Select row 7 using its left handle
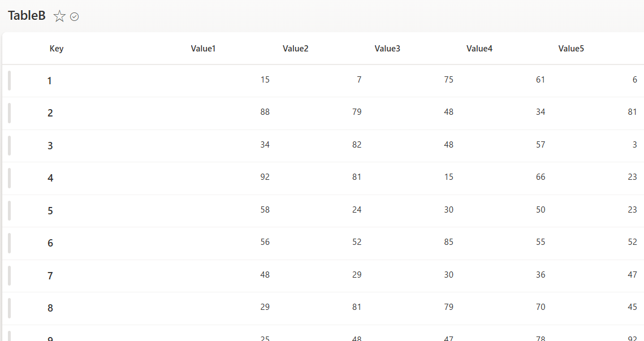The height and width of the screenshot is (341, 644). [10, 275]
